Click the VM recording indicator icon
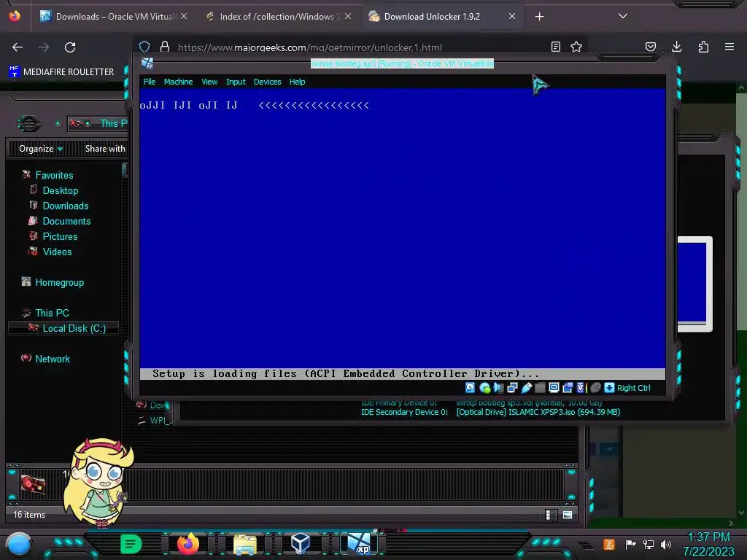The image size is (747, 560). (x=568, y=388)
